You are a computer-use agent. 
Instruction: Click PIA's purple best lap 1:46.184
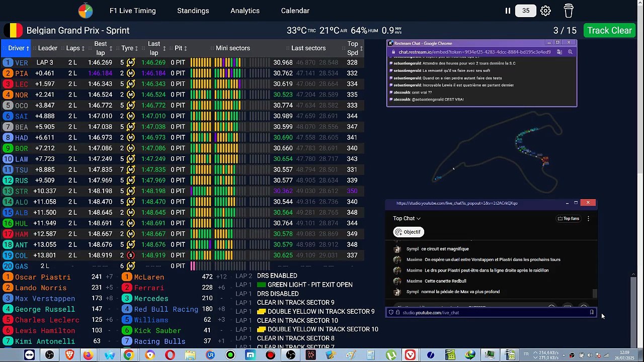pos(100,73)
